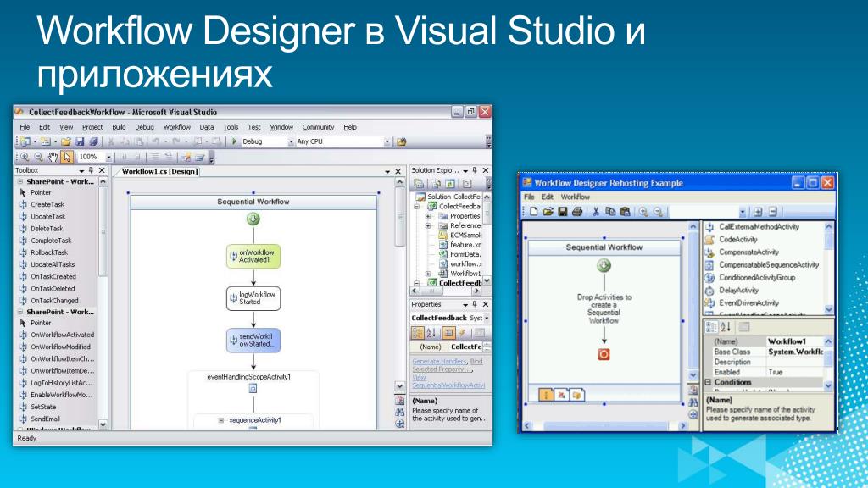The width and height of the screenshot is (868, 488).
Task: Collapse first SharePoint - Work... toolbox group
Action: [x=20, y=181]
